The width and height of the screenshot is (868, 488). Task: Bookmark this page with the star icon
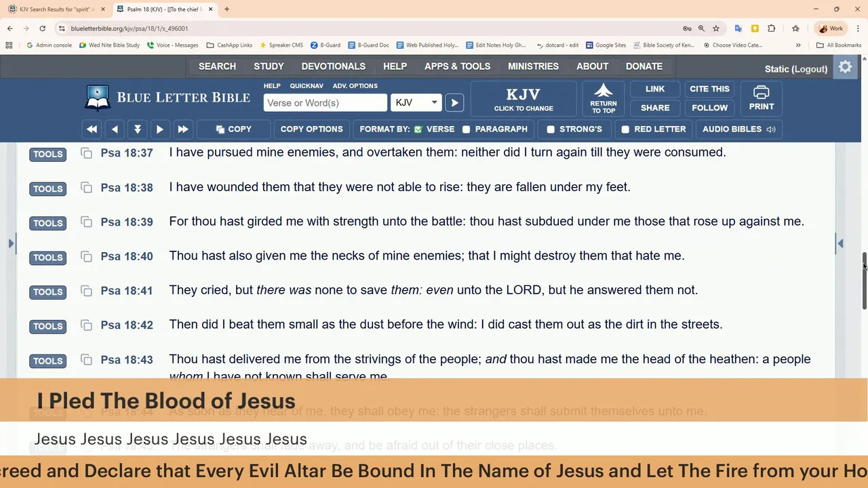coord(716,28)
